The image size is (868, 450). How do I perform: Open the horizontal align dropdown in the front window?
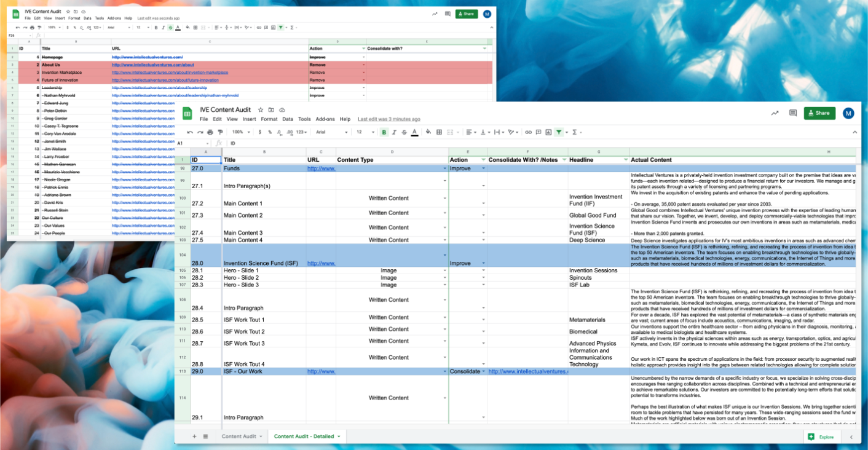coord(471,132)
